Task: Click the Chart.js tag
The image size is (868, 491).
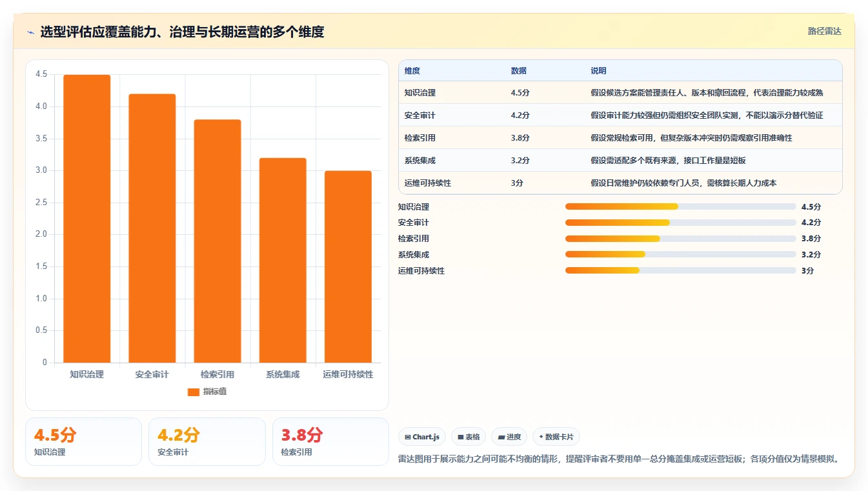Action: 422,437
